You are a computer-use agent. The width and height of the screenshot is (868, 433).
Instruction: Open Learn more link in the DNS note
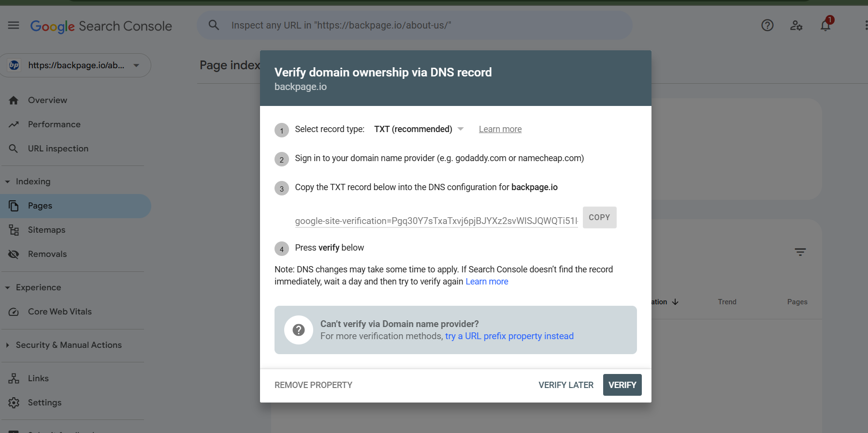coord(487,282)
